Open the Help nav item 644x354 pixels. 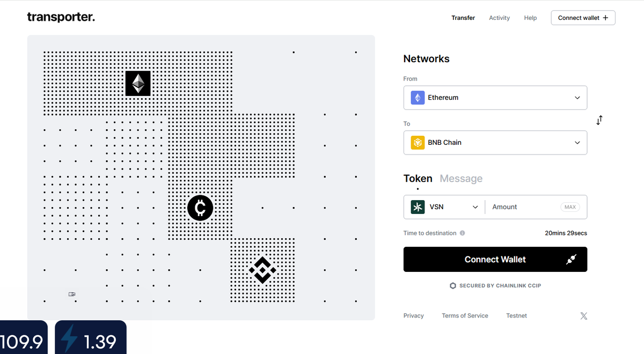[530, 18]
